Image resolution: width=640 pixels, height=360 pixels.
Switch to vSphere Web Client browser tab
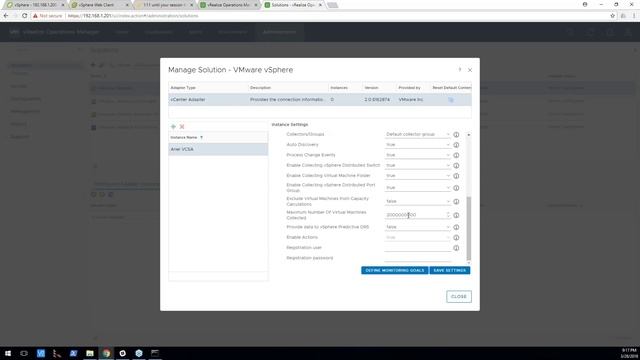[x=100, y=5]
